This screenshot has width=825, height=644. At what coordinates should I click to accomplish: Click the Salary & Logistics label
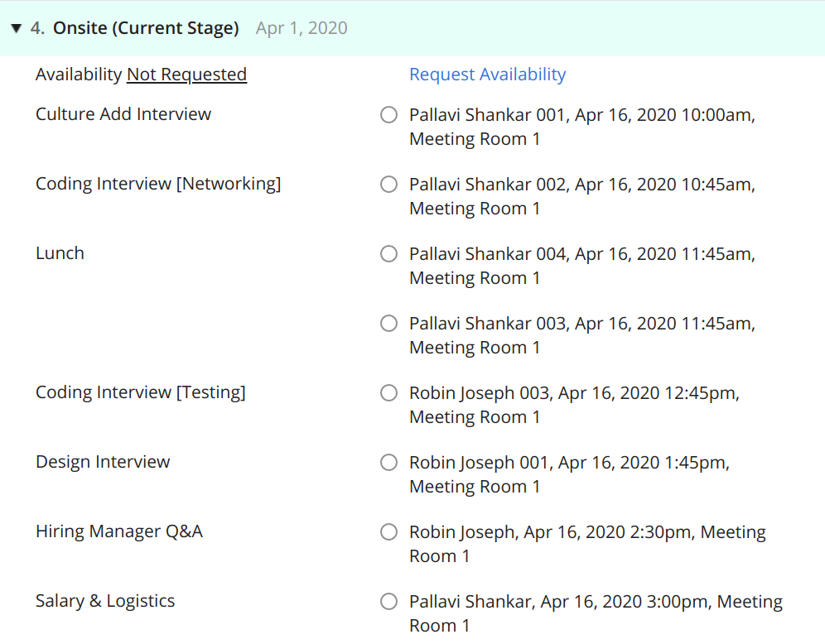tap(105, 601)
